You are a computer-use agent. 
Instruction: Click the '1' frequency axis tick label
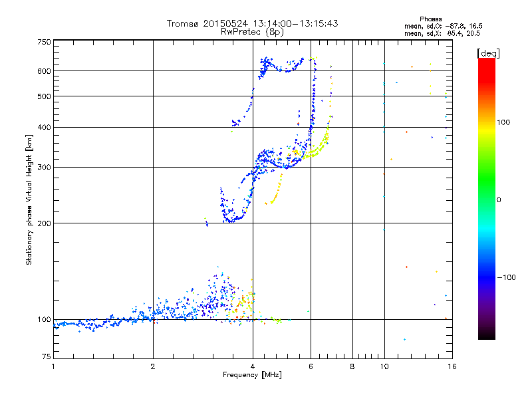coord(53,366)
